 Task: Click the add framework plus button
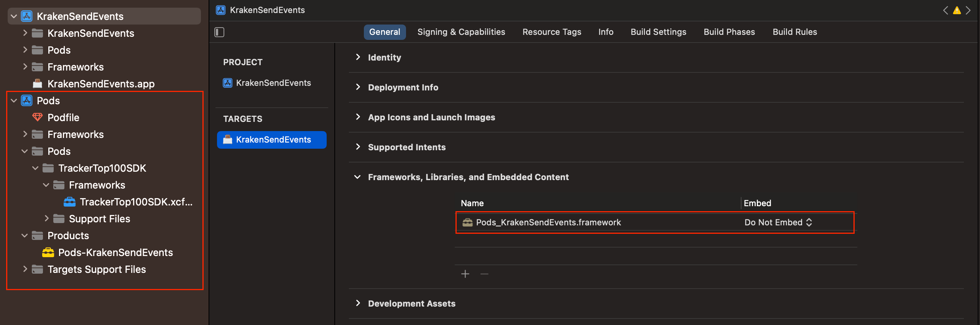(465, 274)
